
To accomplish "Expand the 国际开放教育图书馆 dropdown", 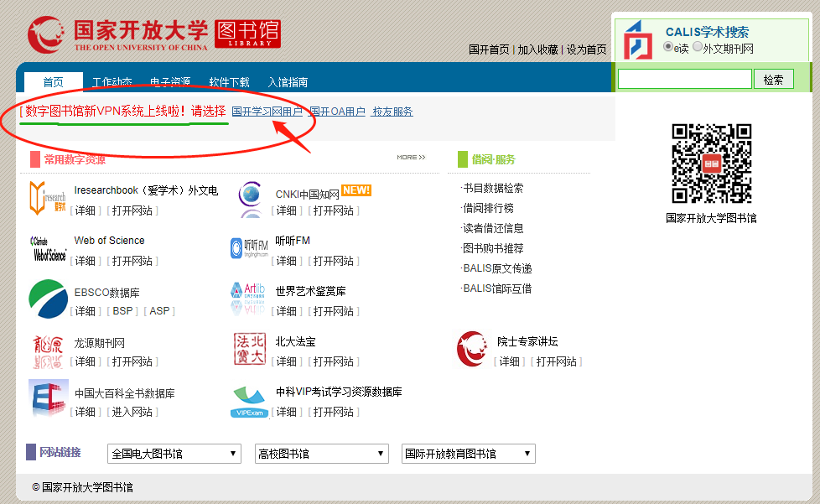I will pos(469,454).
